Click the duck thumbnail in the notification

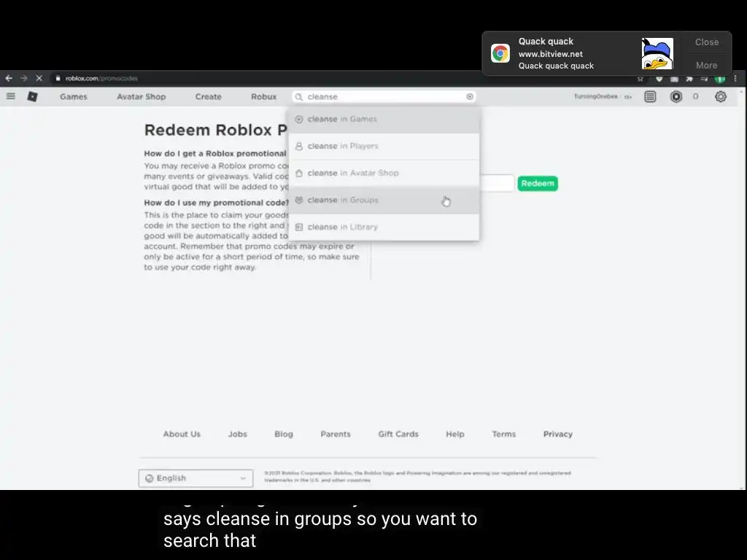tap(657, 53)
